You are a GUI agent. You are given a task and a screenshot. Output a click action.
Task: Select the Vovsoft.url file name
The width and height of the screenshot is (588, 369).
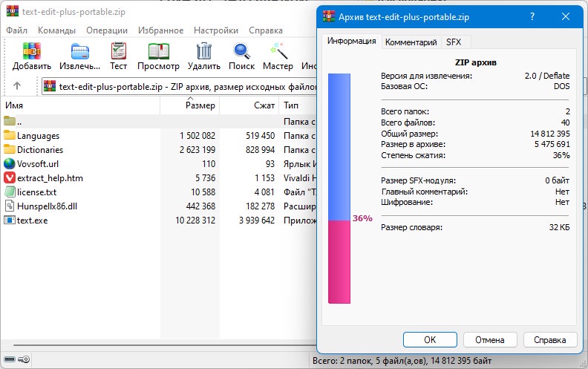click(38, 164)
